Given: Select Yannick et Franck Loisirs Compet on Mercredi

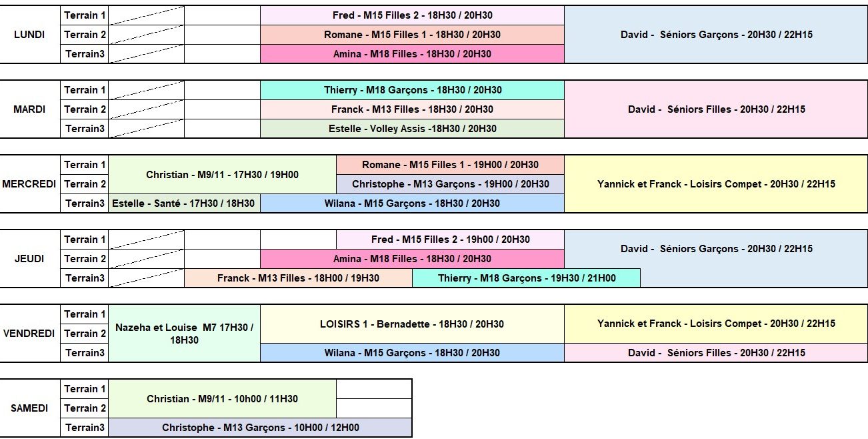Looking at the screenshot, I should coord(716,184).
